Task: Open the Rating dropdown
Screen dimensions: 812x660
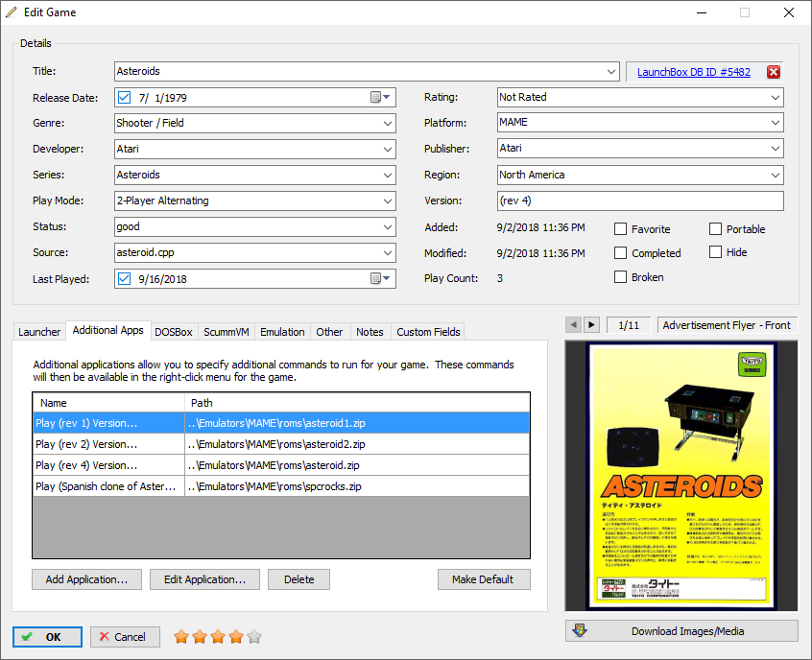Action: click(x=776, y=97)
